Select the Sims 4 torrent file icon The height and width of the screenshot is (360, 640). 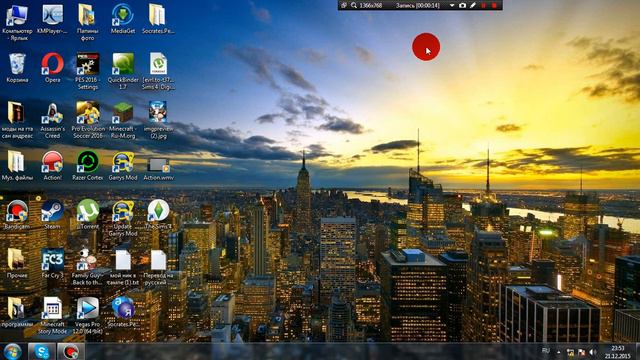coord(158,64)
